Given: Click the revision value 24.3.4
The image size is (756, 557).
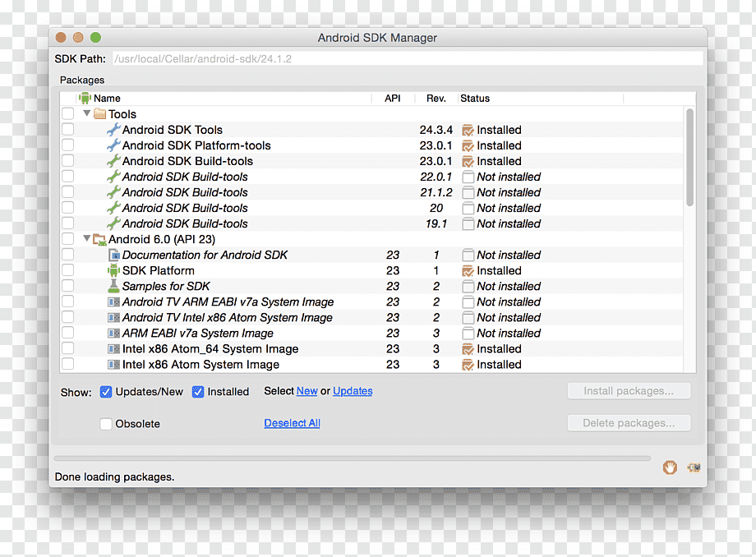Looking at the screenshot, I should (436, 130).
